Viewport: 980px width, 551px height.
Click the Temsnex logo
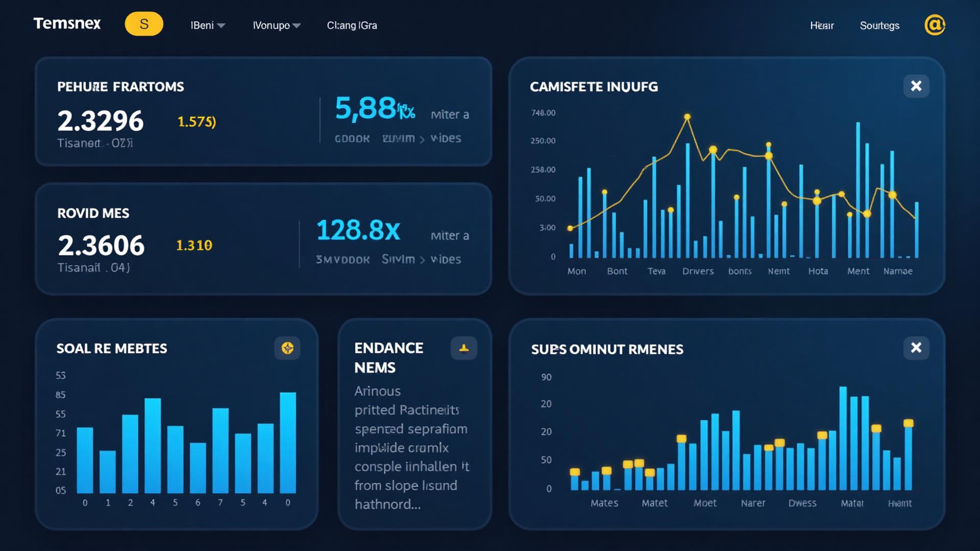(x=67, y=24)
